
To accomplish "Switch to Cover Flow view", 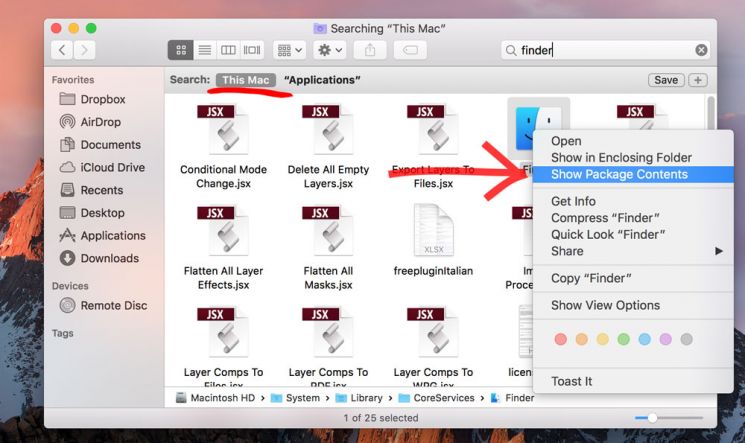I will (251, 49).
